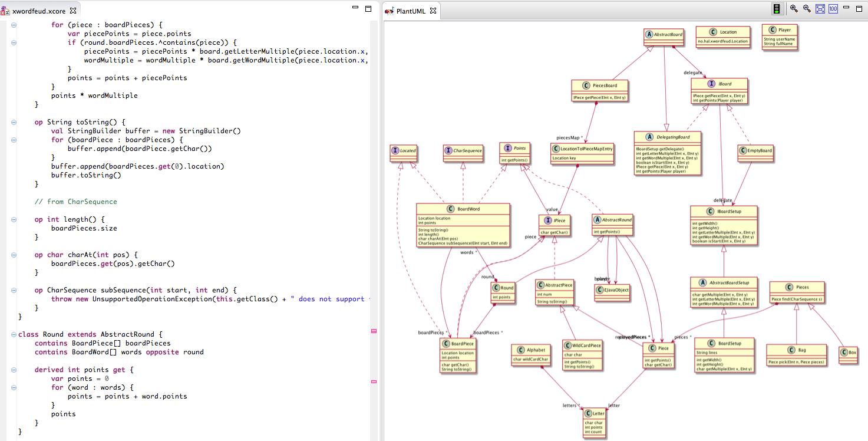Click the xcore file icon on the editor tab
This screenshot has height=441, width=868.
coord(6,10)
